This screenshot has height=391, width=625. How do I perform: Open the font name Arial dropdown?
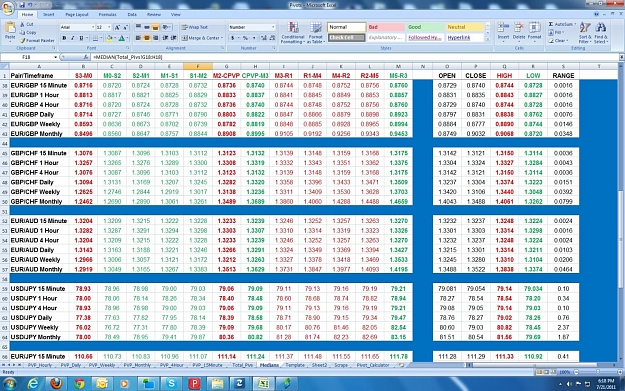tap(93, 27)
